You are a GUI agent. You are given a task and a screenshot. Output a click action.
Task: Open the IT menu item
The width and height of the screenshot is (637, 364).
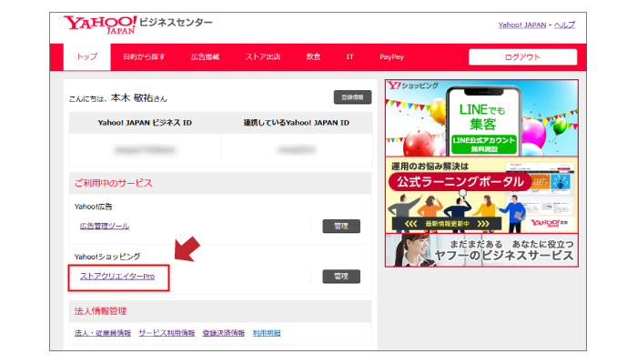click(349, 56)
